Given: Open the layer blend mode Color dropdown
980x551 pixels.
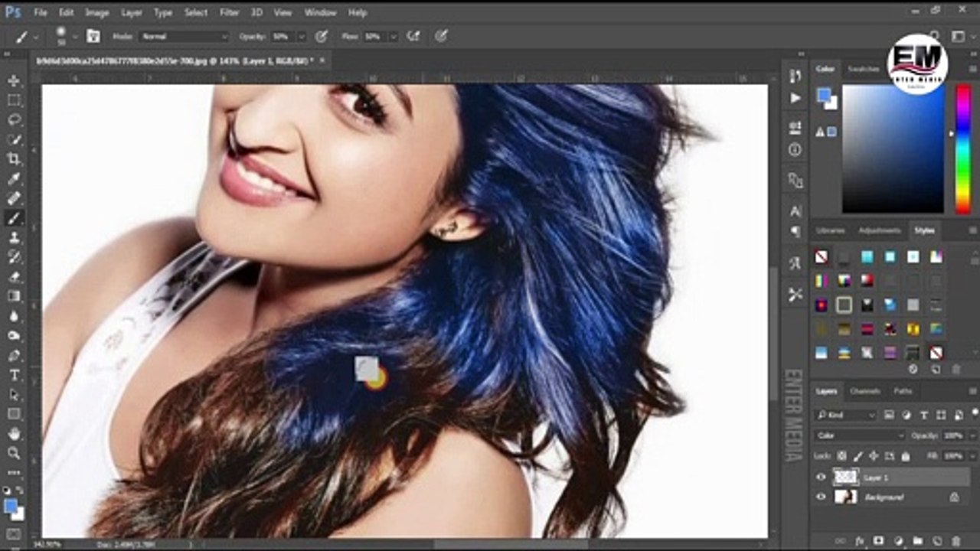Looking at the screenshot, I should click(x=860, y=435).
